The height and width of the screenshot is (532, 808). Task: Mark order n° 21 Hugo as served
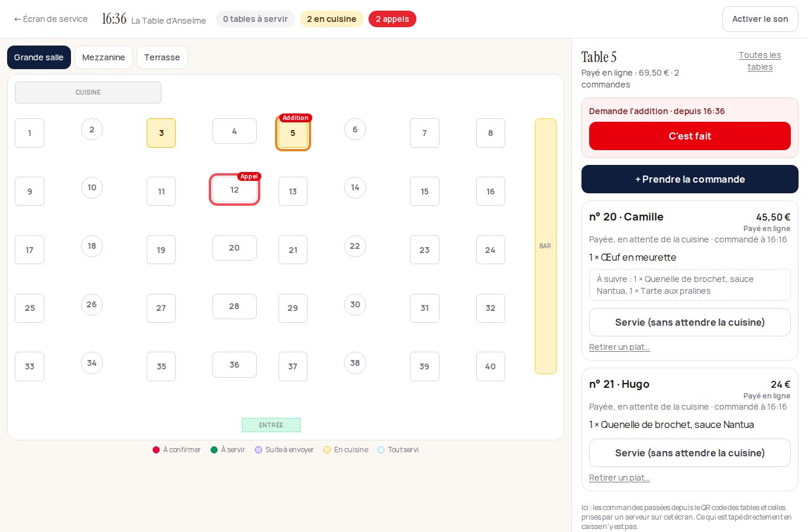690,453
